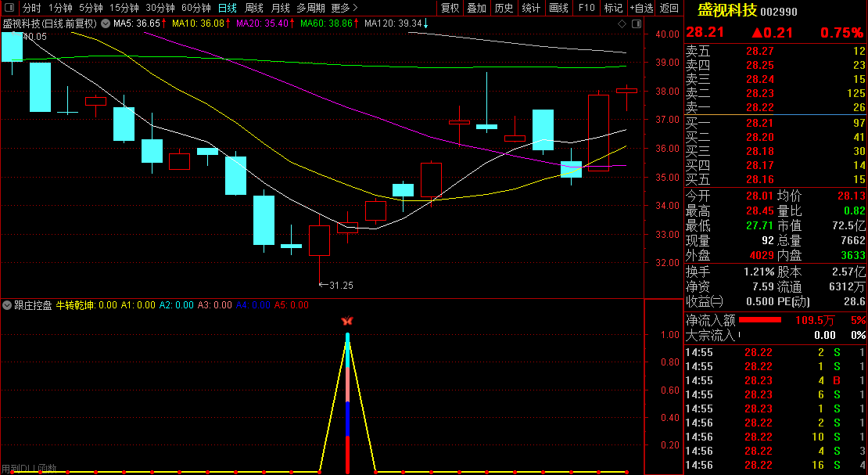This screenshot has width=868, height=475.
Task: Expand the 跟庄控盘 indicator dropdown
Action: pyautogui.click(x=7, y=305)
